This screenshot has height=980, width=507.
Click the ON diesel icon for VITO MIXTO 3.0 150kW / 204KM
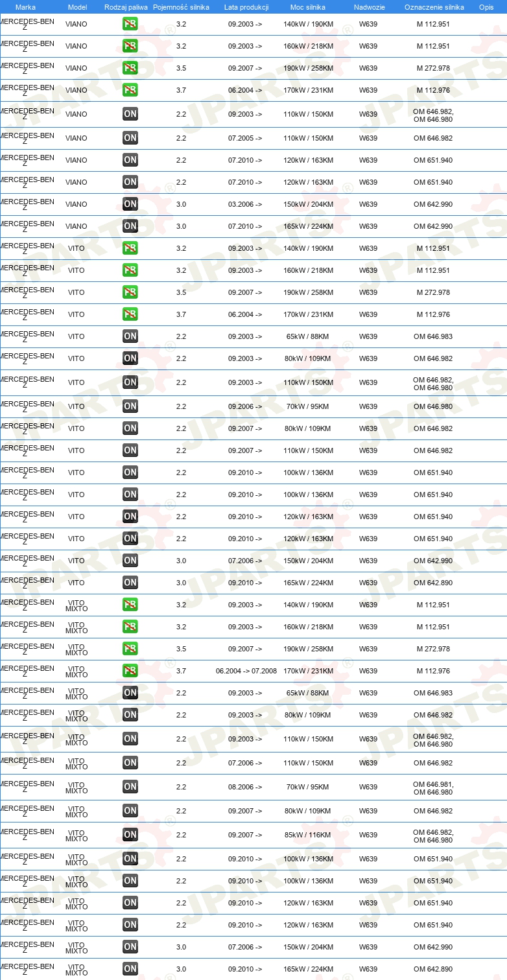(130, 947)
